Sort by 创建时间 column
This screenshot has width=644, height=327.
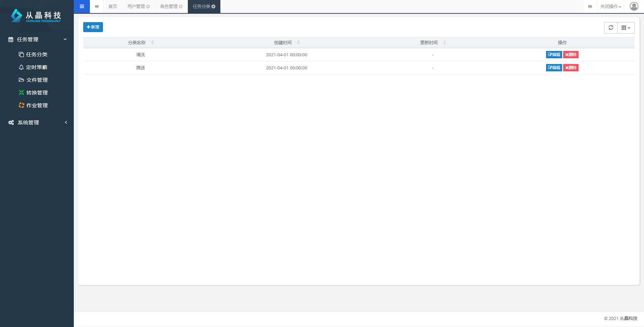(x=287, y=43)
